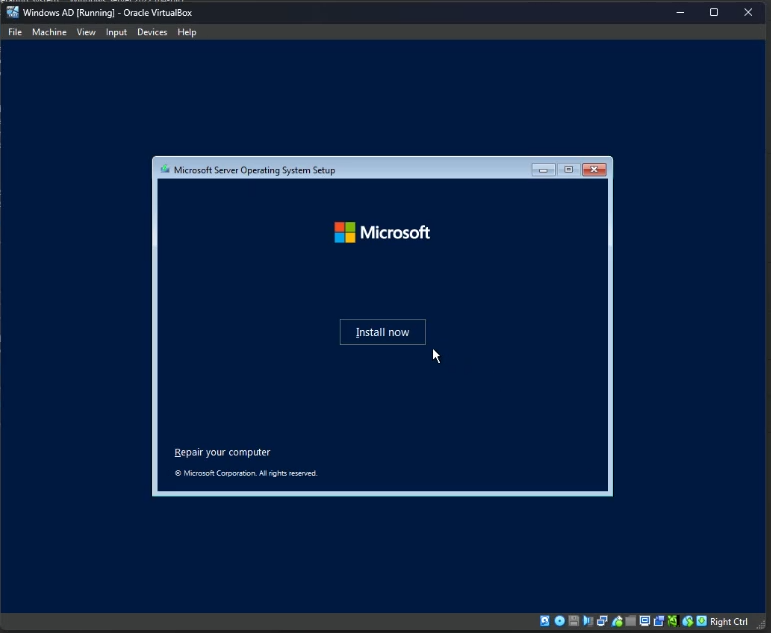Screen dimensions: 771x633
Task: Open the Help menu
Action: coord(187,32)
